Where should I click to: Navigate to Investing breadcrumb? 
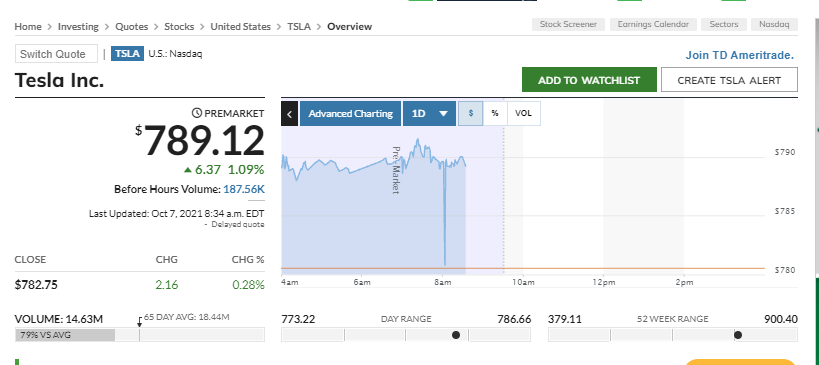pos(78,27)
